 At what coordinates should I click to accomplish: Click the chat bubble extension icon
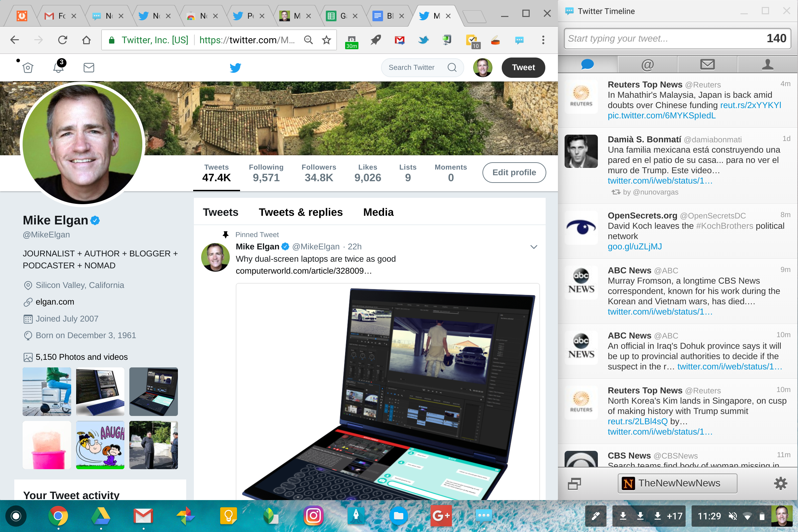pos(519,40)
